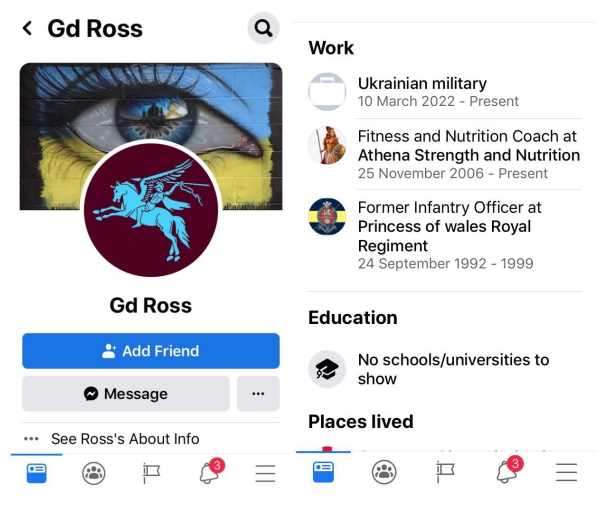Select the News Feed tab in left bar
Screen dimensions: 603x516
[x=37, y=473]
